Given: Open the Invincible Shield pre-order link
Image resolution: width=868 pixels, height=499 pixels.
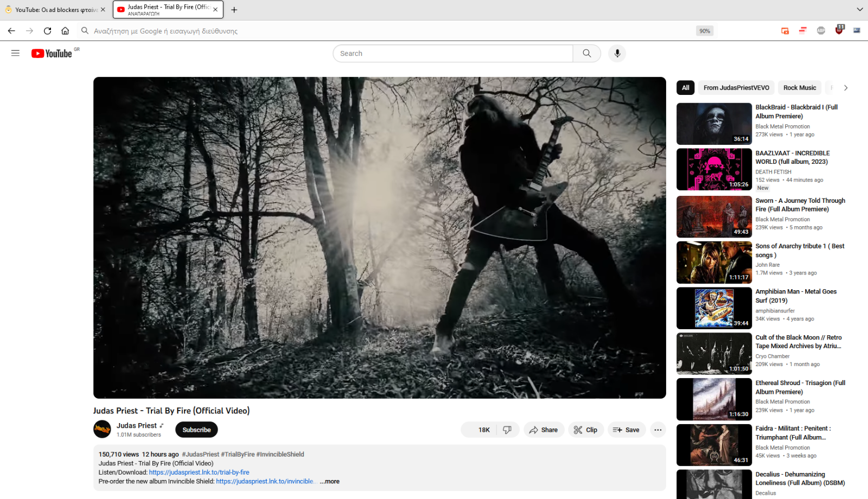Looking at the screenshot, I should click(265, 482).
